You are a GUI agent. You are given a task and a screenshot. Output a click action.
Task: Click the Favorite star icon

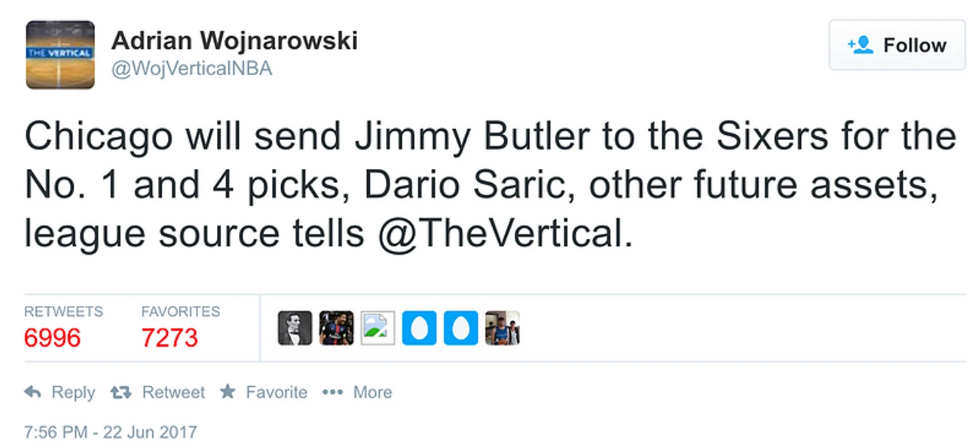tap(228, 391)
